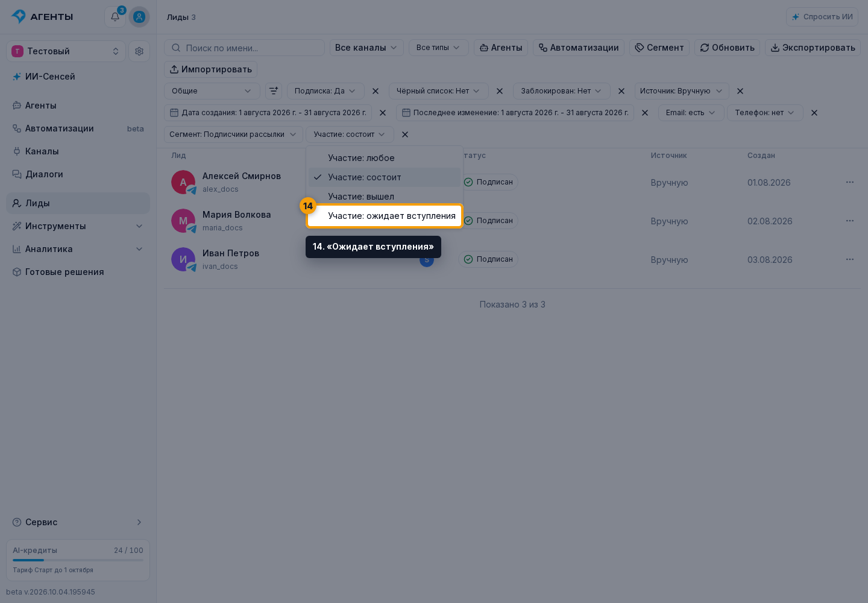Remove the Подписка filter
The height and width of the screenshot is (603, 868).
(x=376, y=91)
